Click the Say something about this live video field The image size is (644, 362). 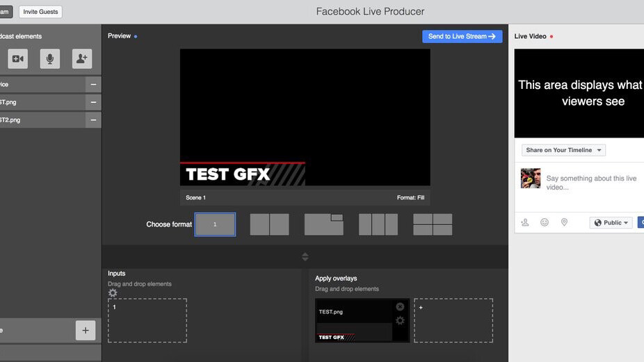coord(591,183)
